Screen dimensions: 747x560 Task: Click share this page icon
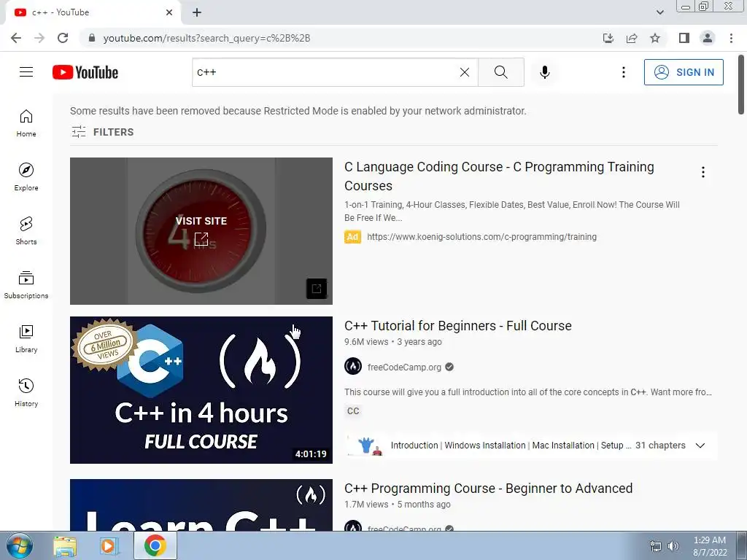click(x=632, y=38)
